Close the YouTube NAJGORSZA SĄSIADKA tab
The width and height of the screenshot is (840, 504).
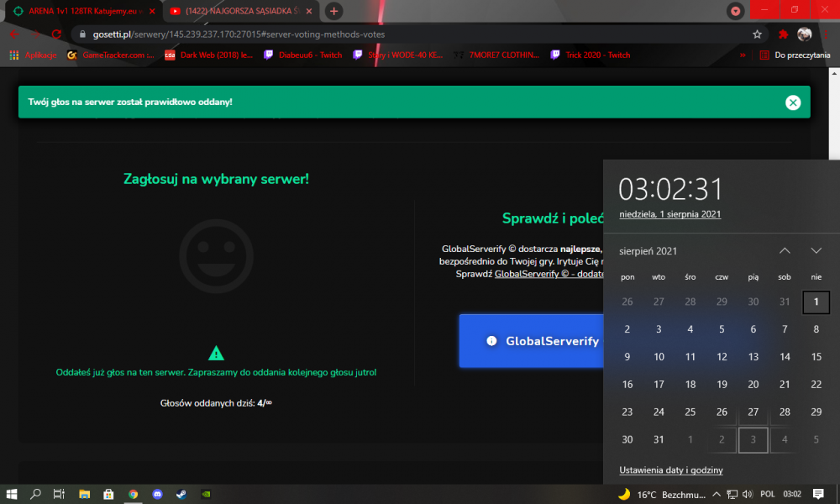point(308,11)
